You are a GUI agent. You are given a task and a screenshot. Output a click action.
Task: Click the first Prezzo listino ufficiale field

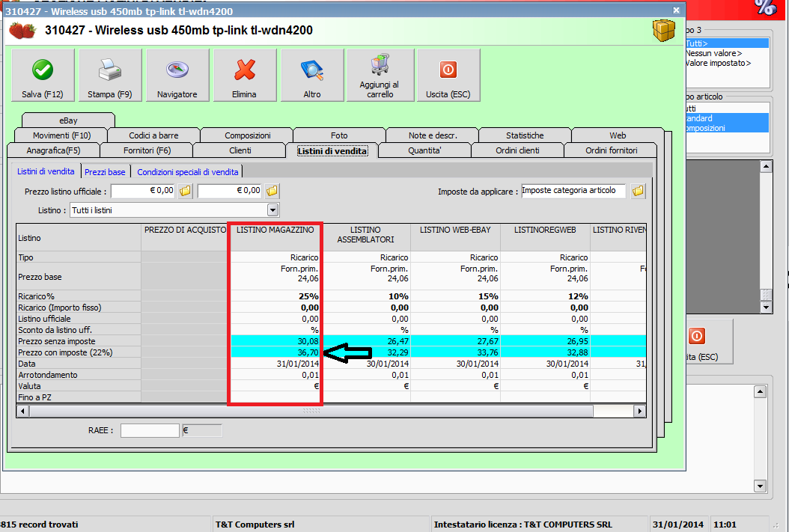tap(143, 191)
